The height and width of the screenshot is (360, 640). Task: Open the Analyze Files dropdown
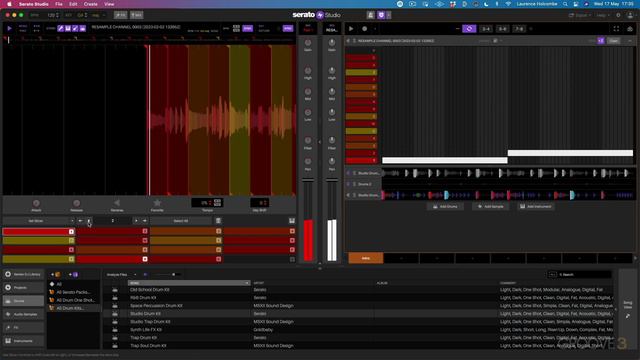click(121, 275)
